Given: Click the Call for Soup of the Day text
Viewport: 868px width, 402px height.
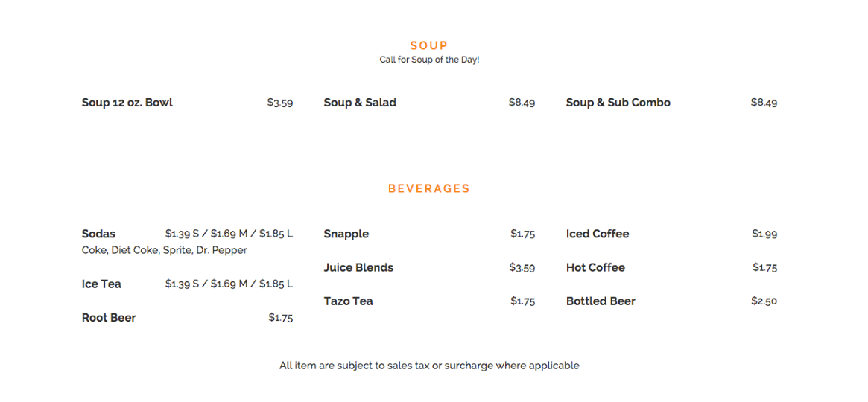Looking at the screenshot, I should (x=429, y=60).
